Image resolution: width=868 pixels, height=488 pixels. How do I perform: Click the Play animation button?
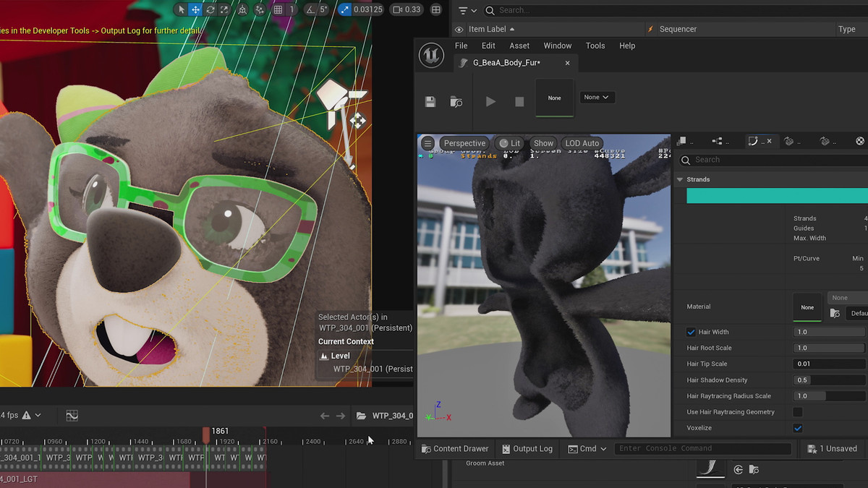pos(490,102)
